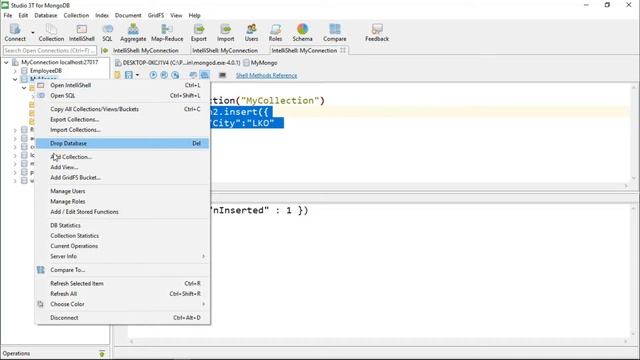The width and height of the screenshot is (640, 360).
Task: Open the Schema analysis tool
Action: (302, 32)
